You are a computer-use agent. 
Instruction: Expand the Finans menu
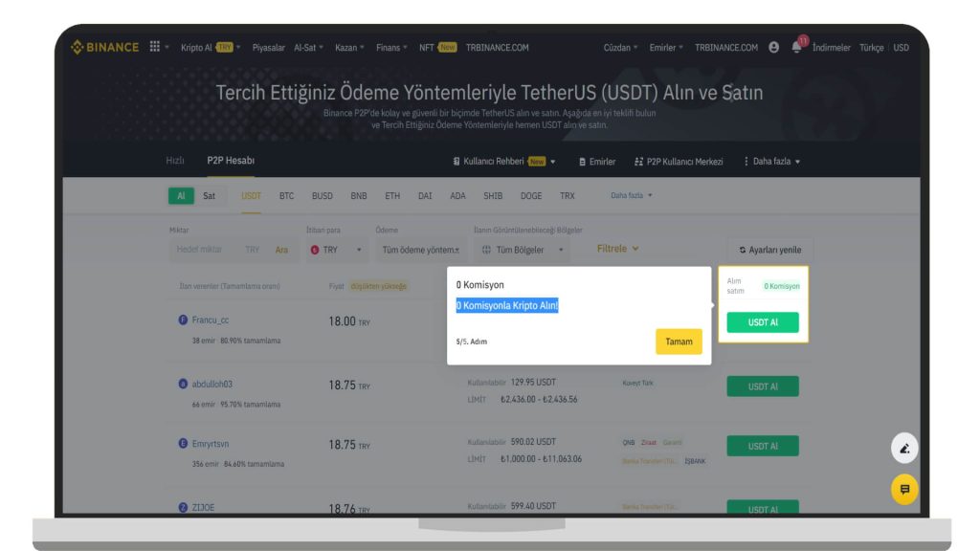tap(391, 48)
